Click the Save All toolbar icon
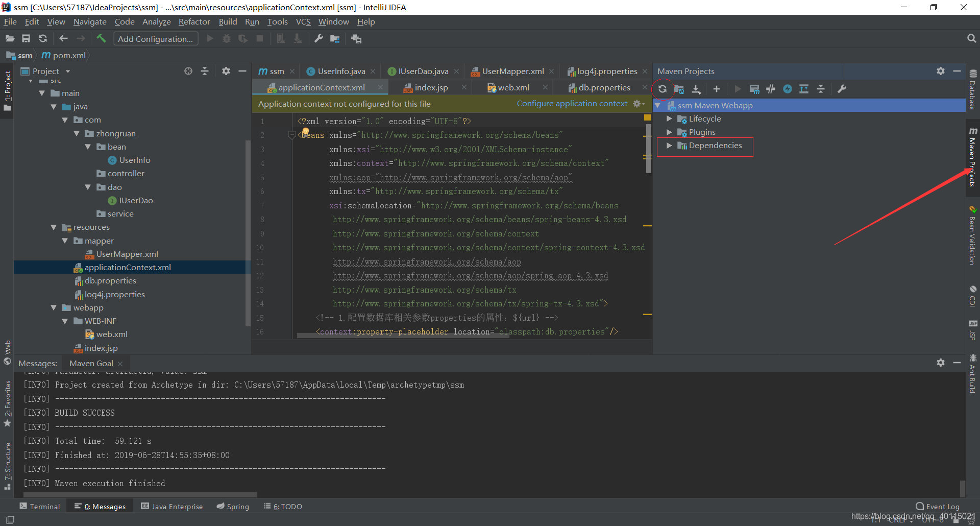Image resolution: width=980 pixels, height=526 pixels. [26, 39]
